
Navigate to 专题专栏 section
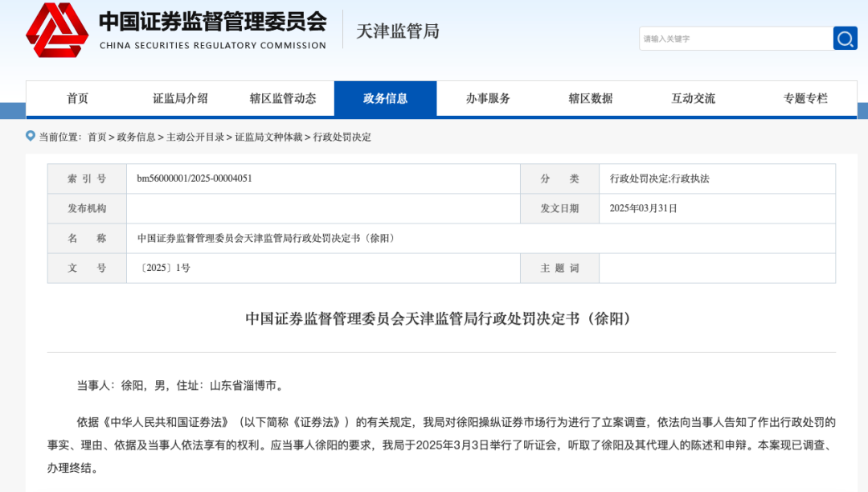[805, 98]
